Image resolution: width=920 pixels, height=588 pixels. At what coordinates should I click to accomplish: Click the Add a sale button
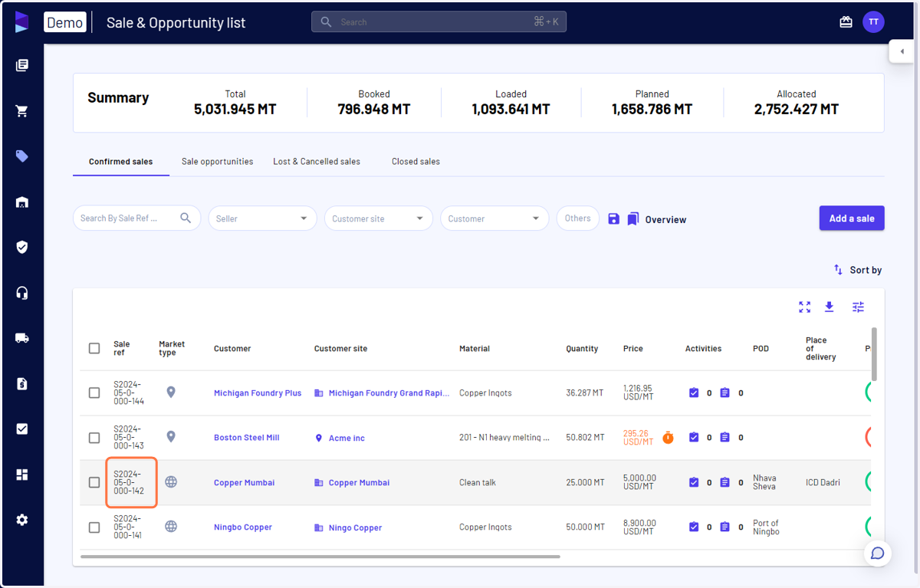[x=852, y=218]
